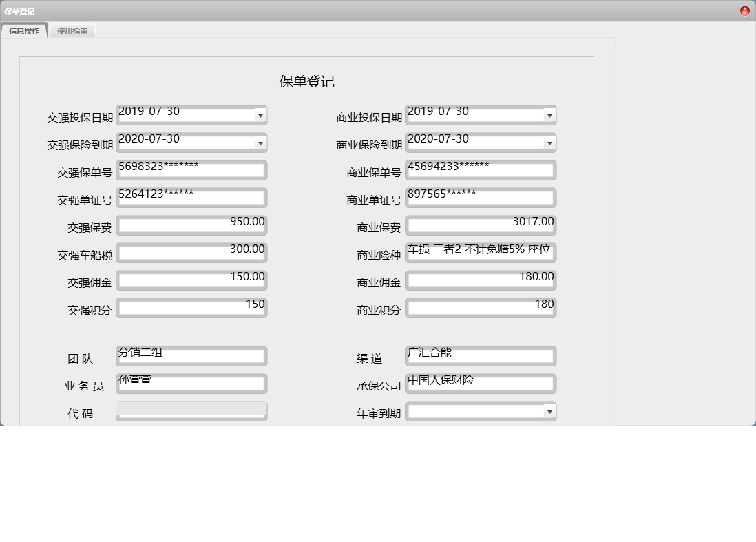This screenshot has height=542, width=756.
Task: Click the 商业佣金 field showing 180.00
Action: coord(481,280)
